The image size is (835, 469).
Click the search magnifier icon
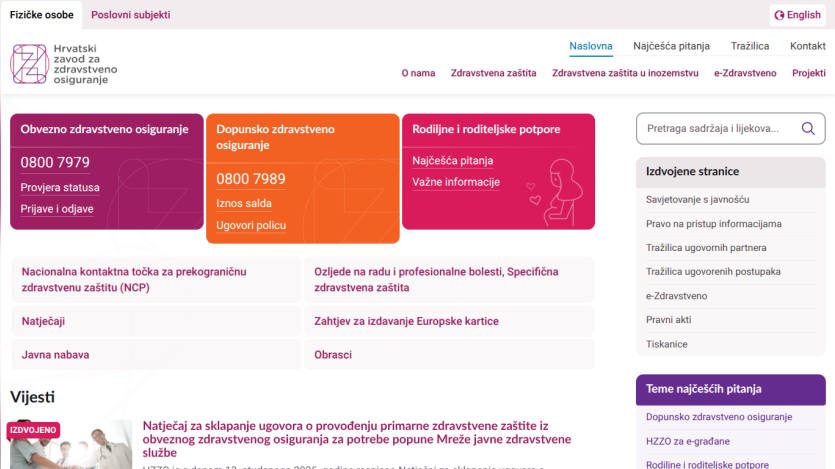click(808, 128)
